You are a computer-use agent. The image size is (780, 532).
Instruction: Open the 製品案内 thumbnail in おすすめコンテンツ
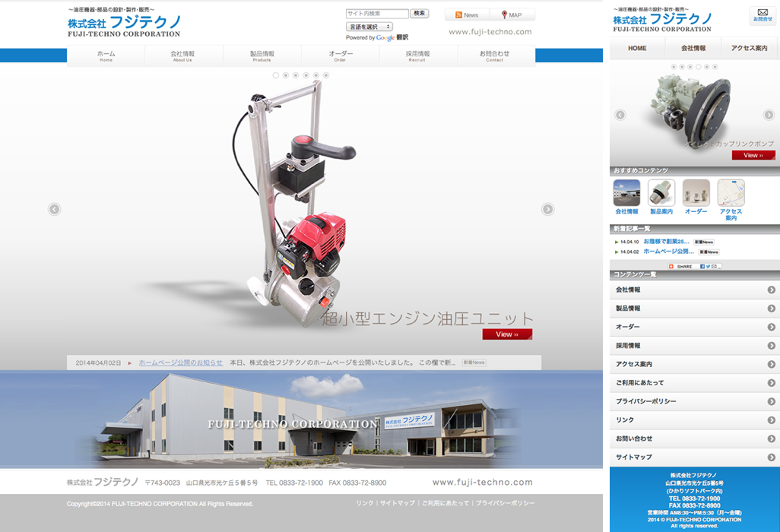click(x=661, y=193)
